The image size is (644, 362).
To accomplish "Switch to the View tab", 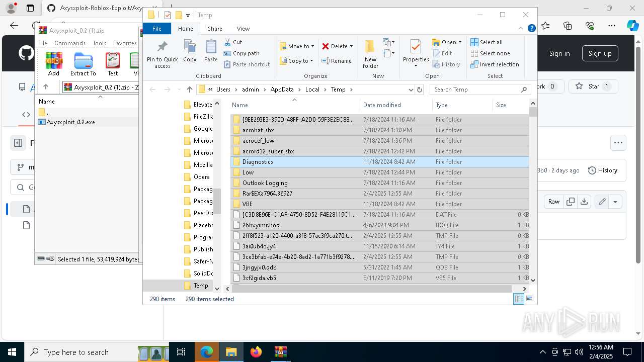I will click(243, 29).
